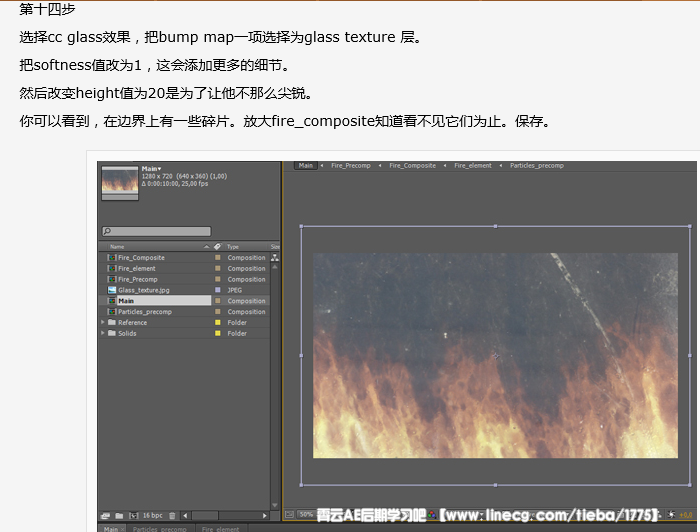This screenshot has height=532, width=700.
Task: Click the Type column header
Action: [x=233, y=246]
